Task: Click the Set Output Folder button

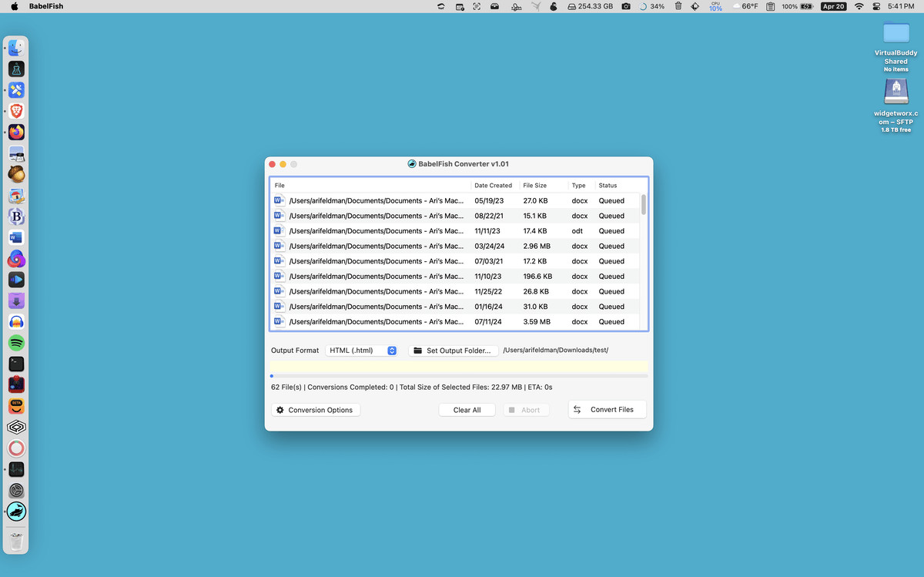Action: pyautogui.click(x=453, y=351)
